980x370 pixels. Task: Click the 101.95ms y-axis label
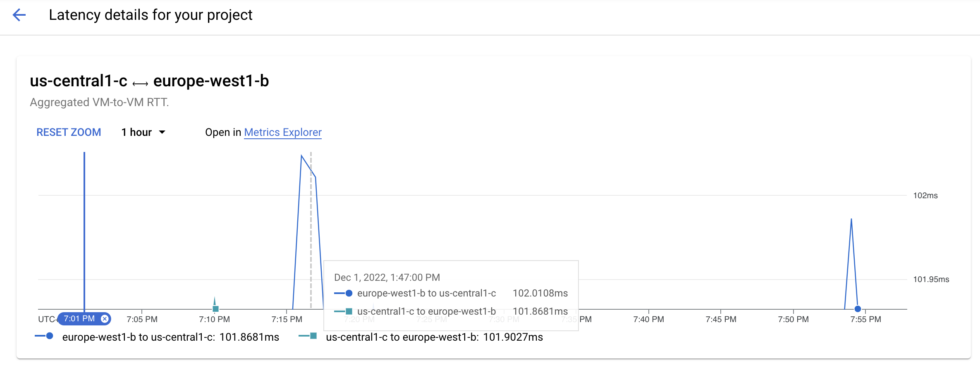931,279
